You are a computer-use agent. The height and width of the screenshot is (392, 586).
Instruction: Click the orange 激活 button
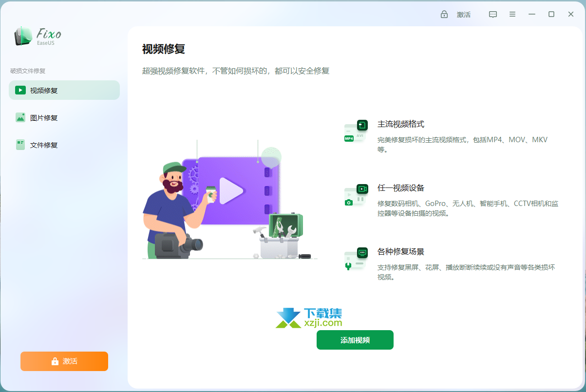tap(64, 361)
